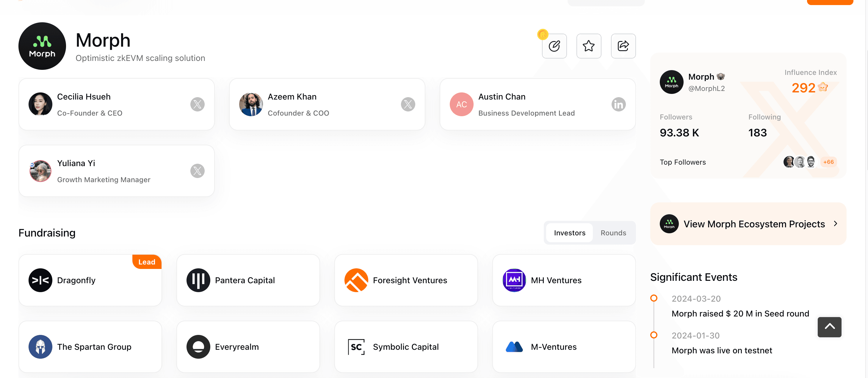Click the +66 top followers badge

click(x=828, y=162)
